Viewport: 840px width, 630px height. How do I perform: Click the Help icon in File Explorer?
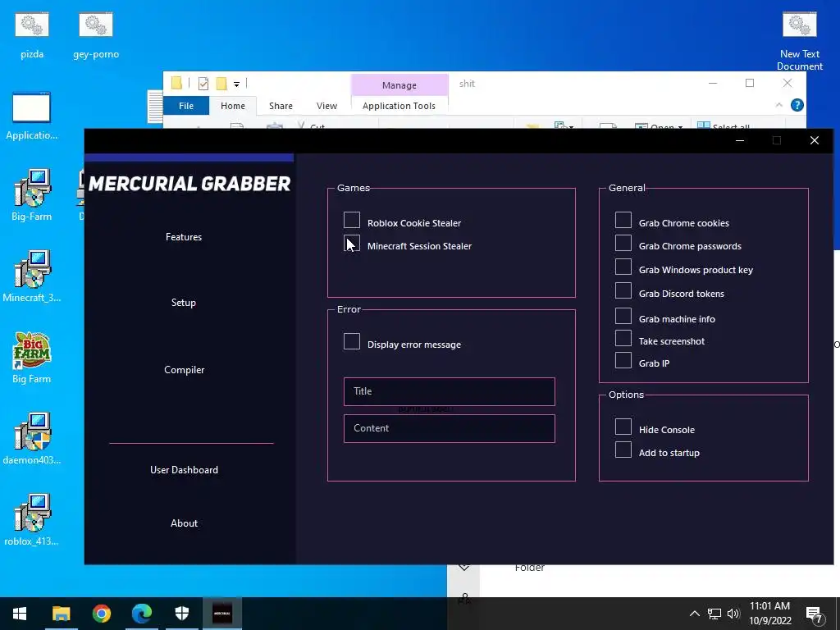797,105
